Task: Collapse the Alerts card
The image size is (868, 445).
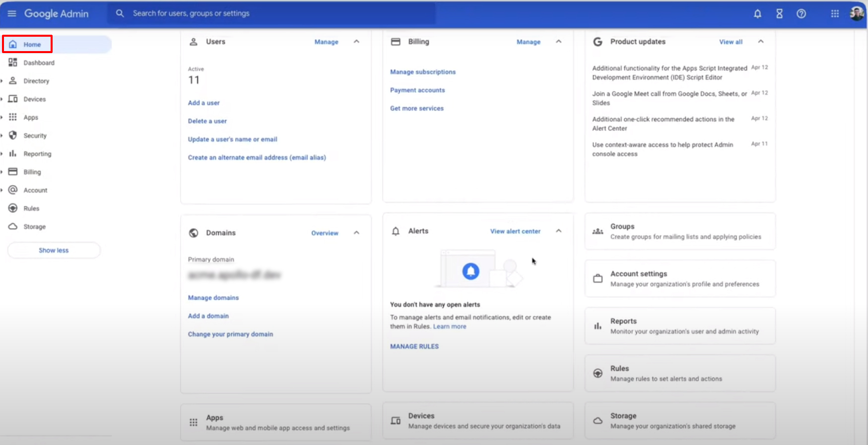Action: click(x=559, y=231)
